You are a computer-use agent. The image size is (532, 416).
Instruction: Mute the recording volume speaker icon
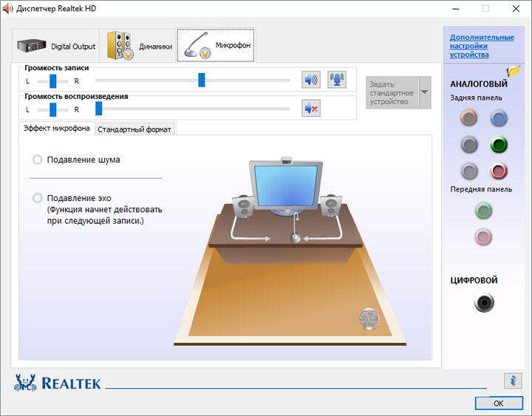pos(311,80)
